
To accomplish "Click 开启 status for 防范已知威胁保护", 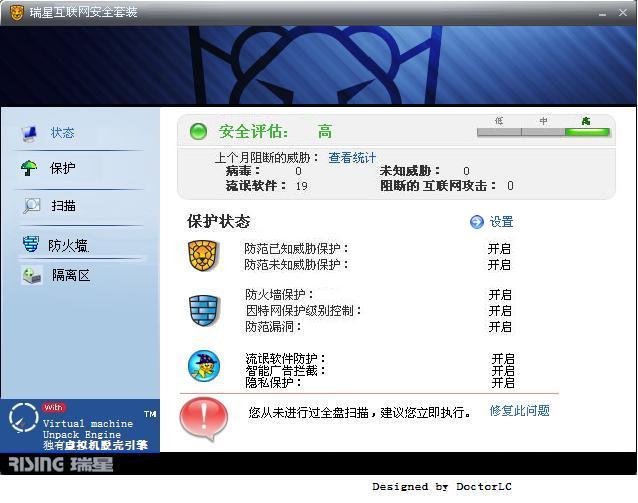I will (x=499, y=249).
